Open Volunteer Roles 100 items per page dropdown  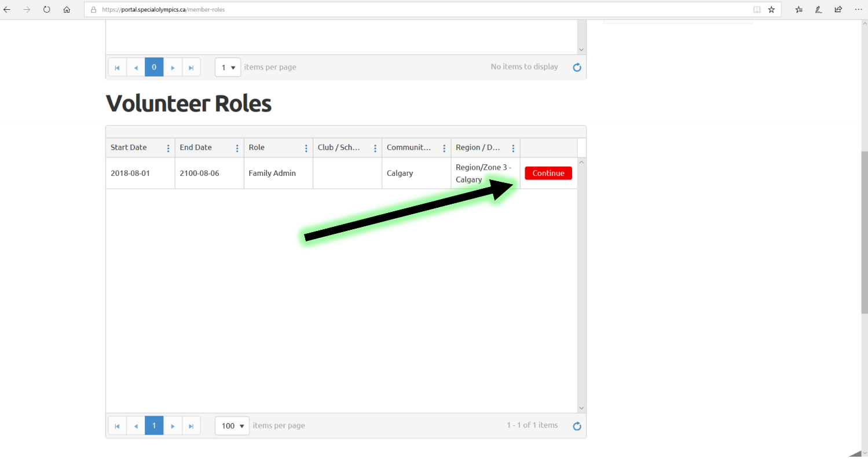pos(232,426)
